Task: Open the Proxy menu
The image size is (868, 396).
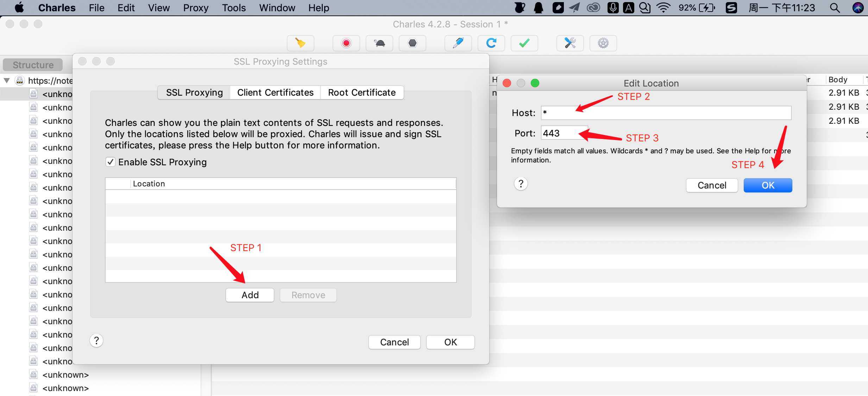Action: tap(195, 8)
